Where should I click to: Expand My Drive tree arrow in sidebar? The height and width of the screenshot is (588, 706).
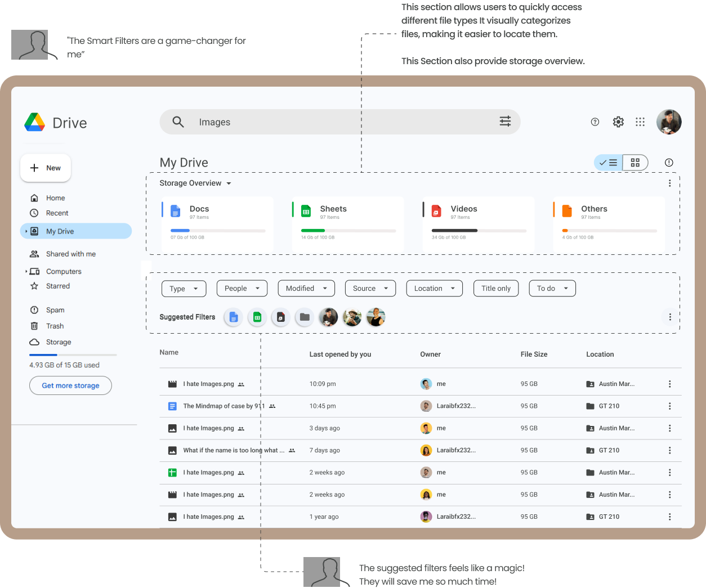pos(26,231)
